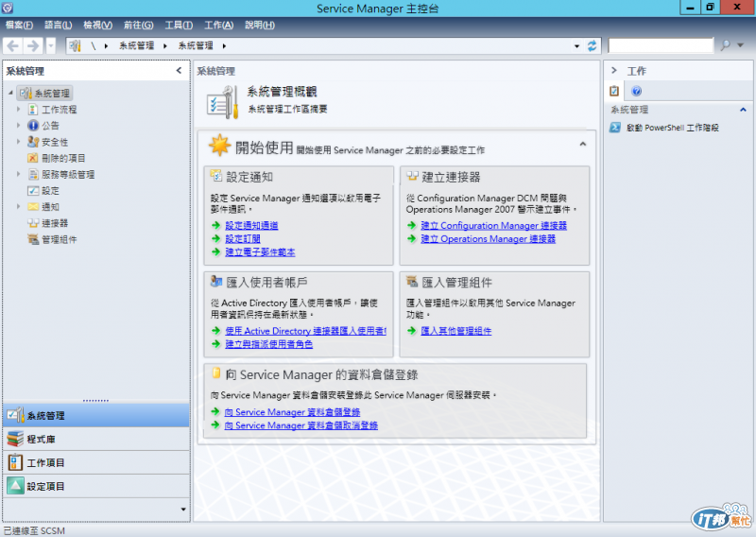Select the 系統管理 root tree item
The width and height of the screenshot is (756, 537).
(45, 93)
